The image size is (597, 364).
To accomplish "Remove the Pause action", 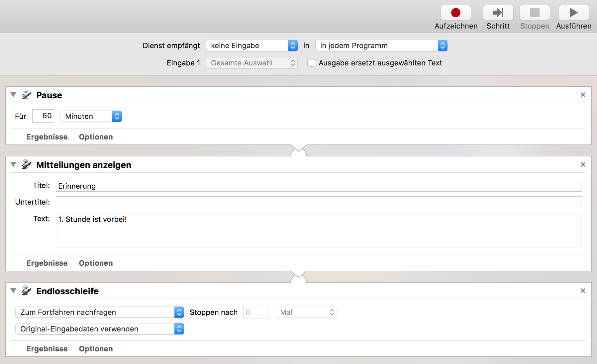I will (x=583, y=95).
